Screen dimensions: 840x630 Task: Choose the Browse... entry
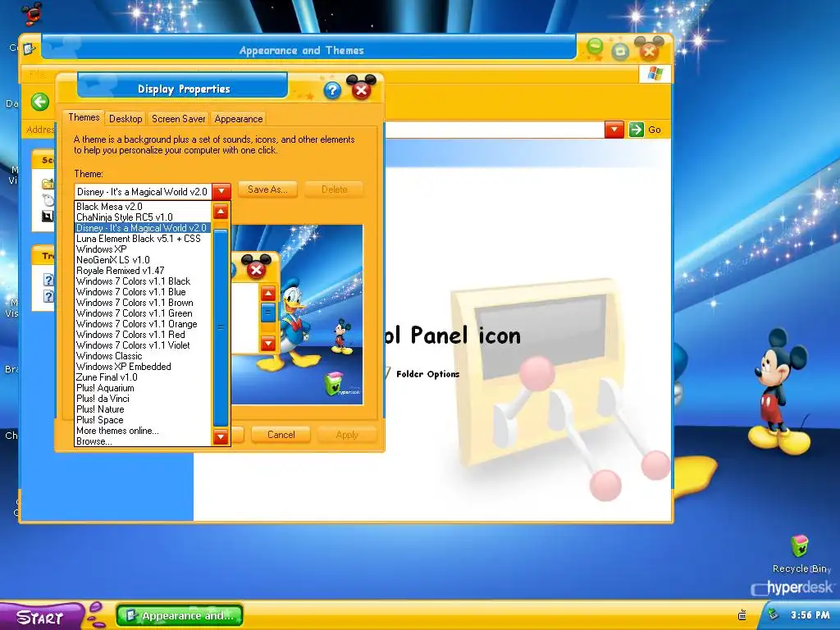click(143, 441)
